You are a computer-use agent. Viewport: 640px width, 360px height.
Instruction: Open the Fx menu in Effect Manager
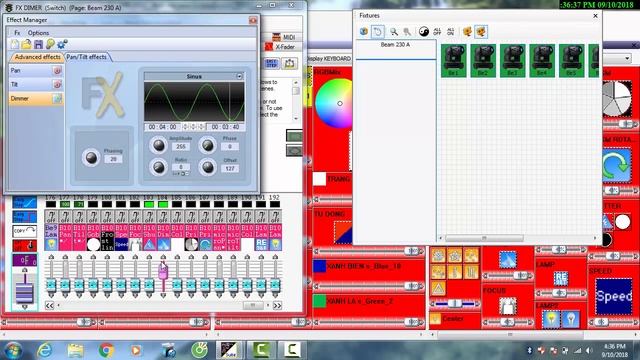coord(17,33)
